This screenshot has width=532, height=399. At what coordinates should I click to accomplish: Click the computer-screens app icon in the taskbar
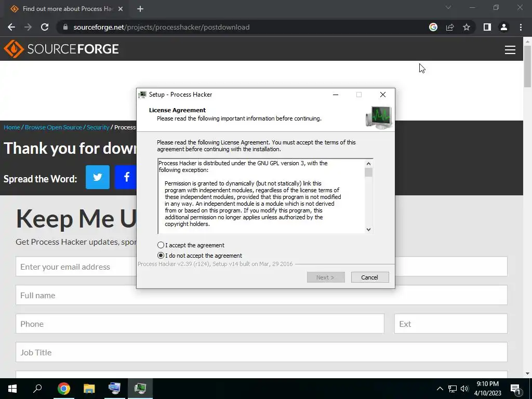[x=114, y=389]
